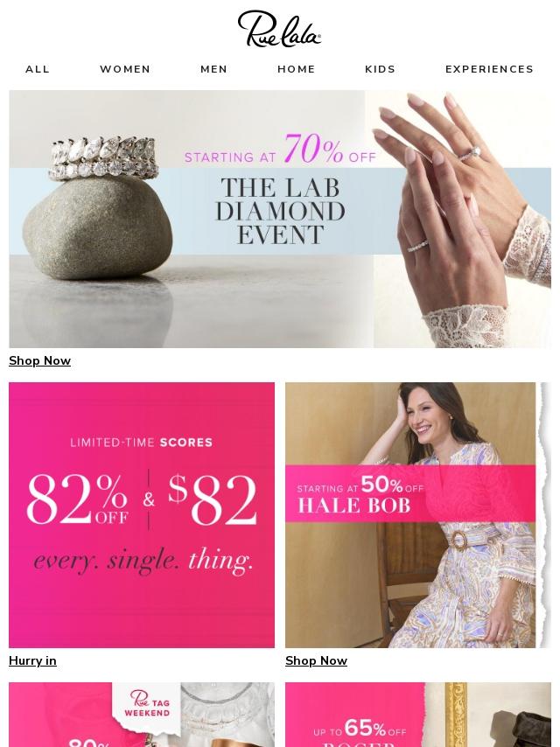Open the KIDS category
The height and width of the screenshot is (747, 560).
[x=381, y=69]
